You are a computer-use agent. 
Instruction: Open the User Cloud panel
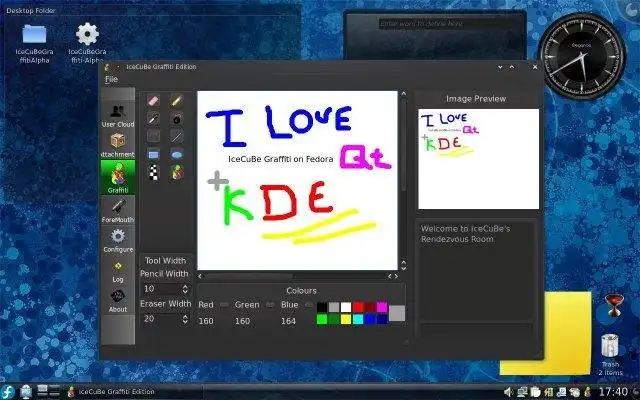(118, 116)
